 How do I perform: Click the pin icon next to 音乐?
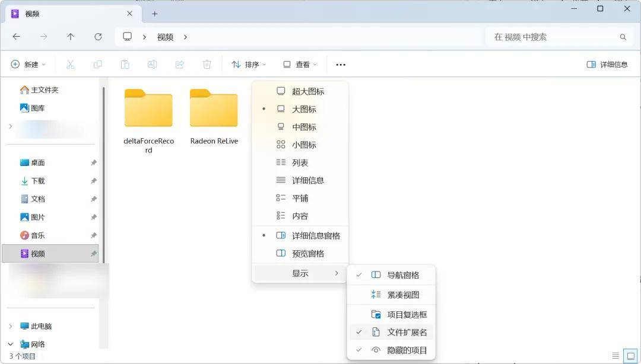(x=94, y=235)
